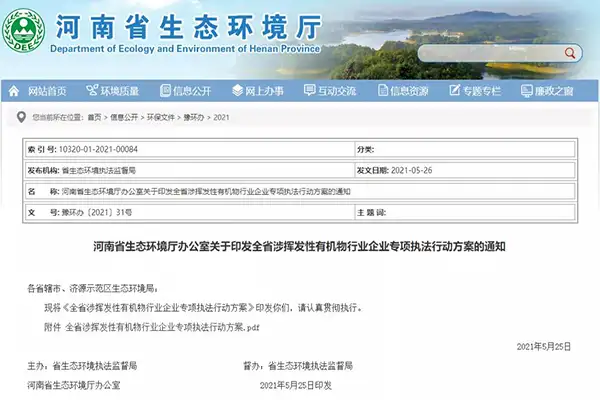600x400 pixels.
Task: Click the location pin icon in breadcrumb
Action: tap(21, 117)
